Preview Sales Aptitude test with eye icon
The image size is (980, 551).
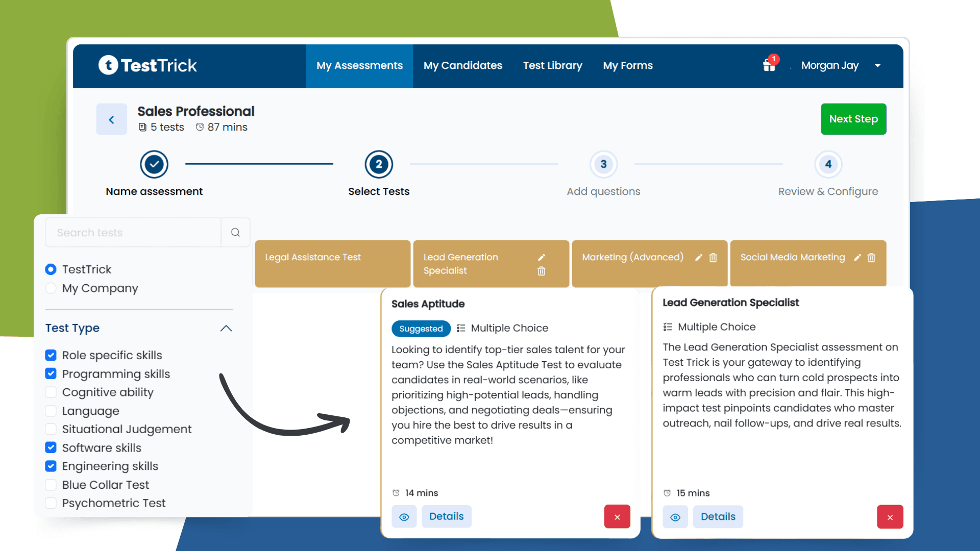pos(404,517)
